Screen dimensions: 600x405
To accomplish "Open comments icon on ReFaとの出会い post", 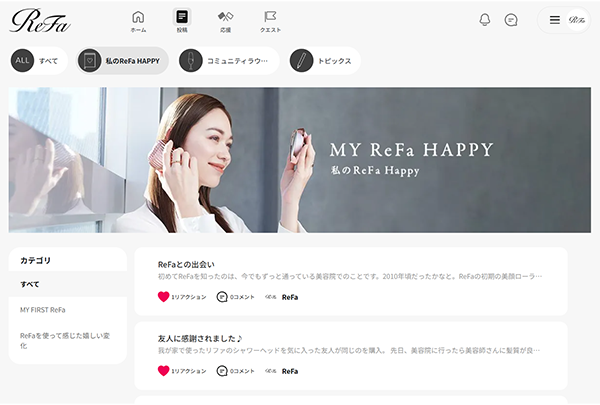I will coord(222,297).
